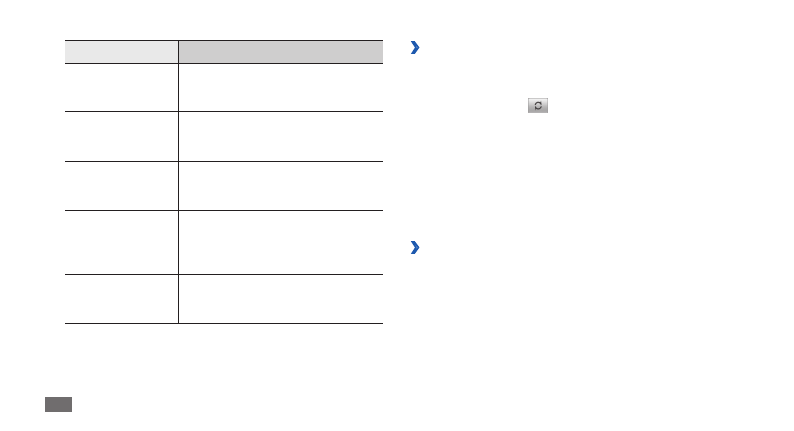Select the tall fourth row's left cell
This screenshot has height=431, width=794.
[x=121, y=242]
